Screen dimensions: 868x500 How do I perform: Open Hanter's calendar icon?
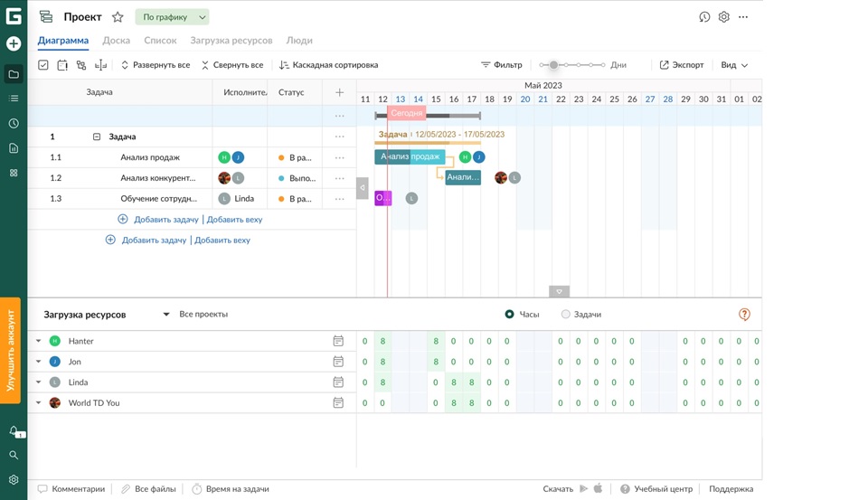[338, 341]
